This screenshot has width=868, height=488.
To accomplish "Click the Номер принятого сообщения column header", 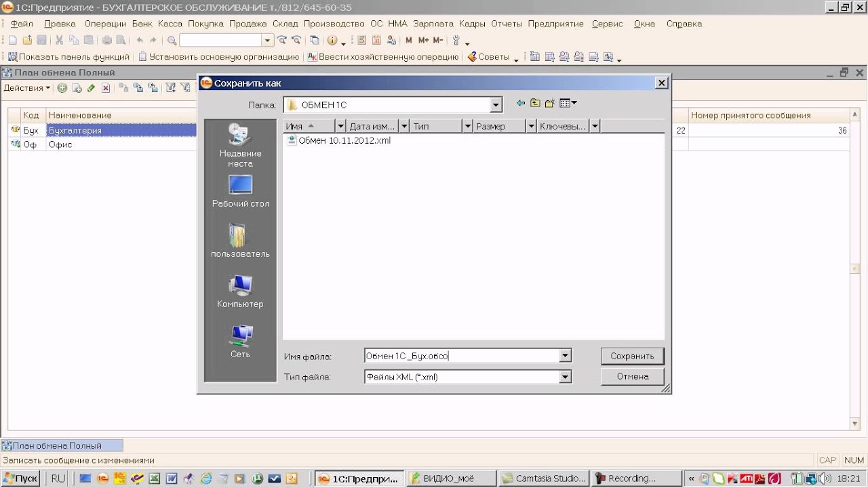I will (770, 115).
